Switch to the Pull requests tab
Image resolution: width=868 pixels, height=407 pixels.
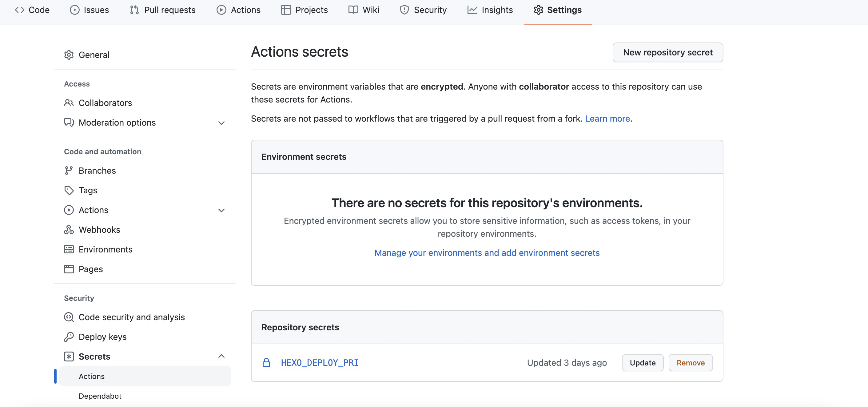pos(163,10)
